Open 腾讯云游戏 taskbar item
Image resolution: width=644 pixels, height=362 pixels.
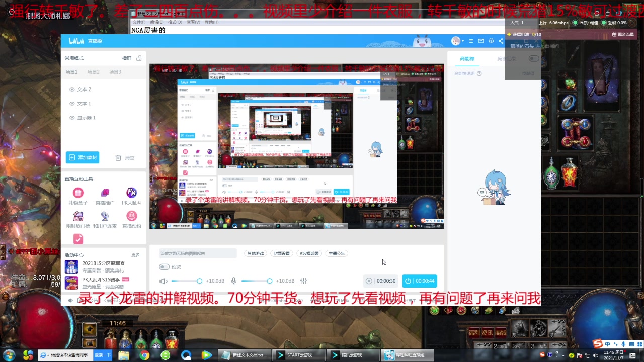[x=353, y=355]
